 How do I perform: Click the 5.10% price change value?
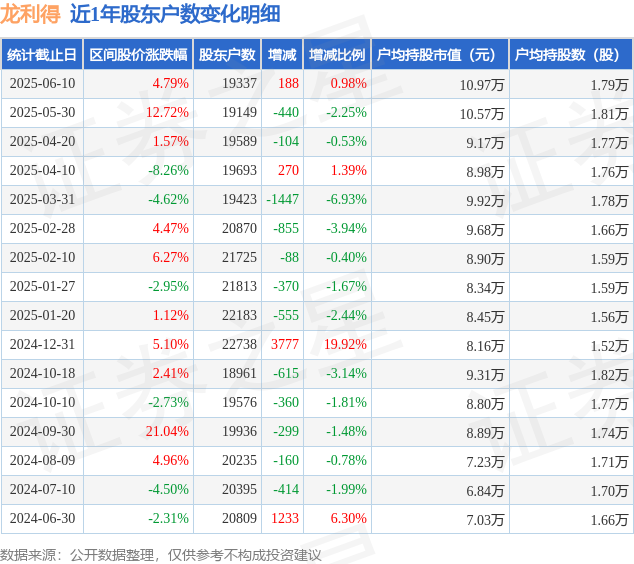pos(171,344)
